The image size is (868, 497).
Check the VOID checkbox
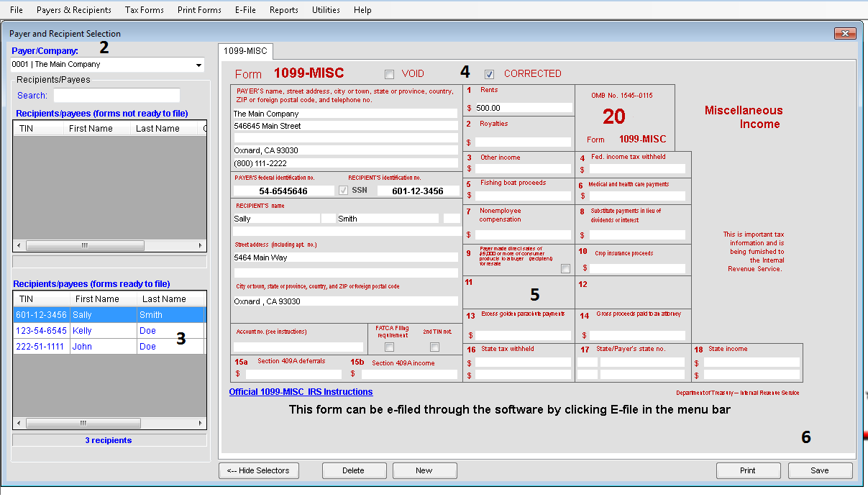pos(389,74)
